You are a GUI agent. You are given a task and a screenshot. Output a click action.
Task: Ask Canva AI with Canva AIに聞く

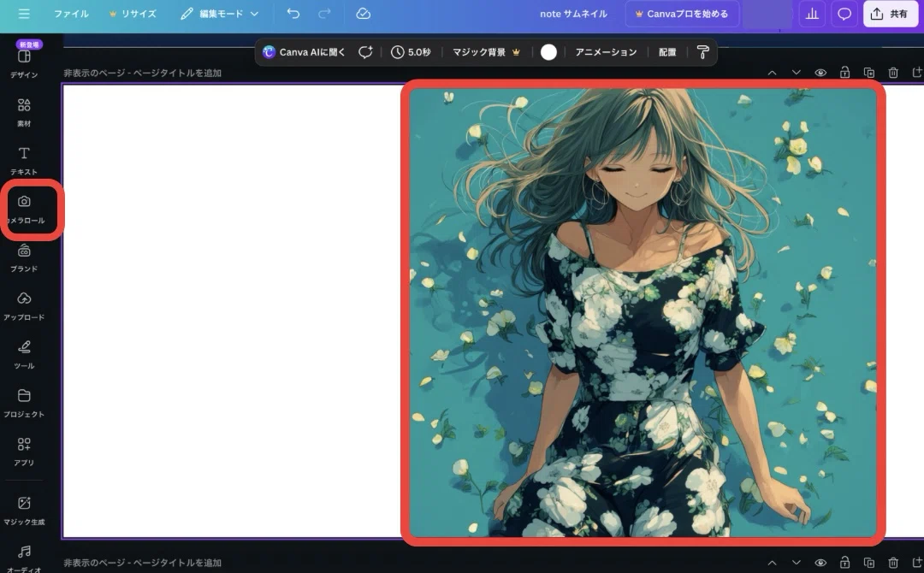304,52
